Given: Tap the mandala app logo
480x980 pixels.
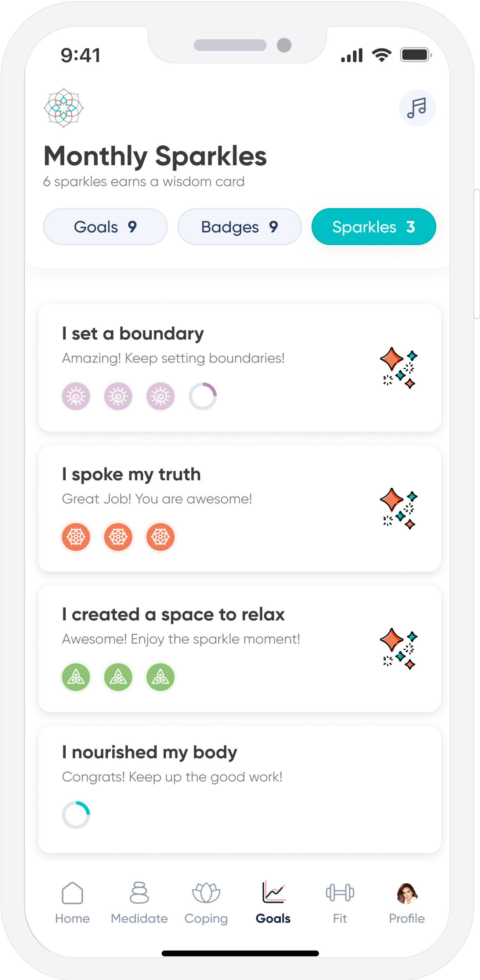Looking at the screenshot, I should (64, 108).
